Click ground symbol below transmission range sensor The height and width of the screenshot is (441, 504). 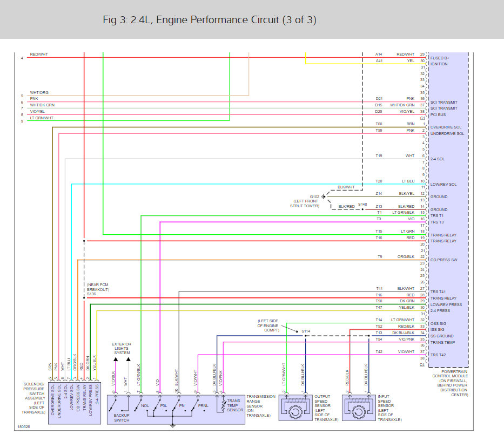point(173,426)
